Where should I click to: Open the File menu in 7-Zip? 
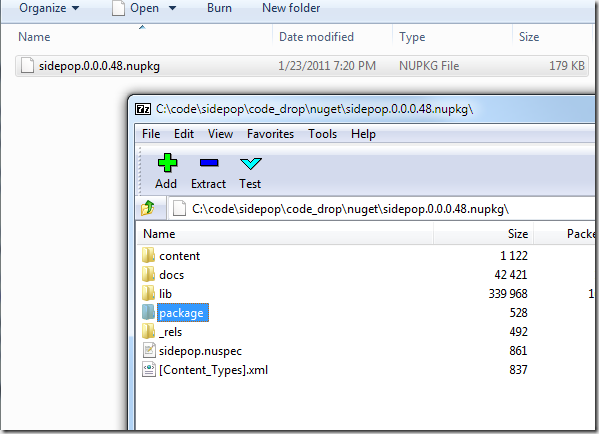click(151, 134)
